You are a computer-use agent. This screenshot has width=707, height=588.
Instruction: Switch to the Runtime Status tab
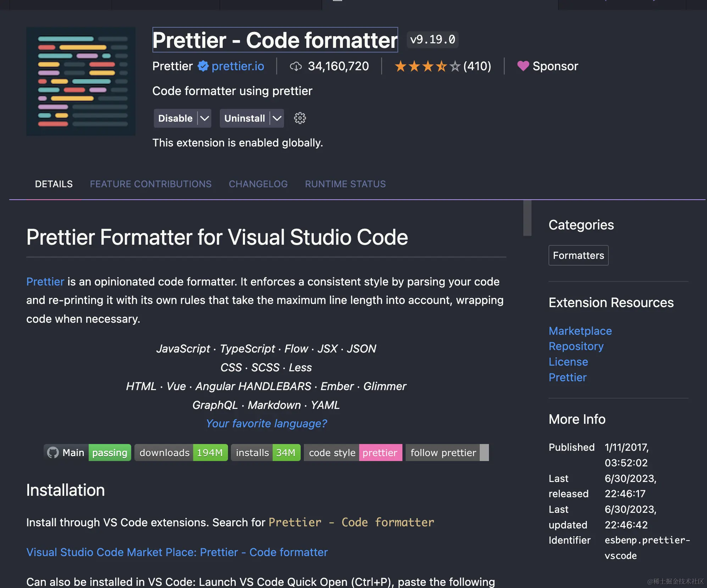[x=345, y=184]
